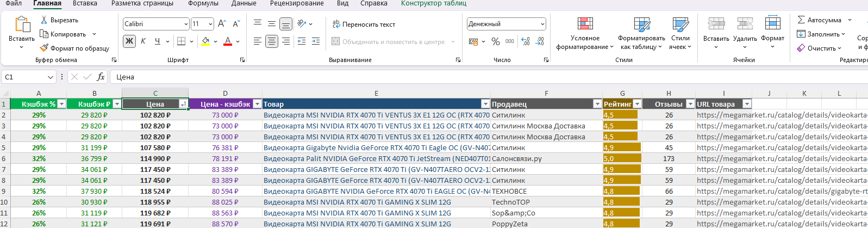Decrease indent in alignment group
The width and height of the screenshot is (868, 228).
302,41
